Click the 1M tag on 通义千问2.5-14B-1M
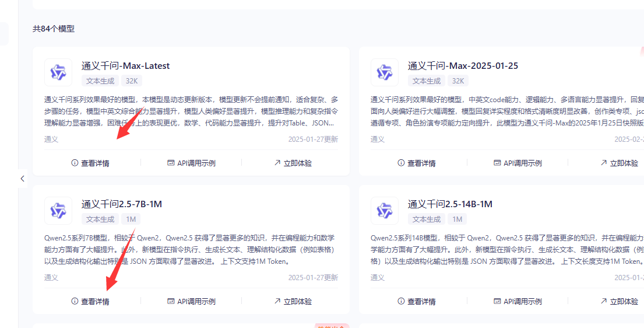 click(x=457, y=219)
